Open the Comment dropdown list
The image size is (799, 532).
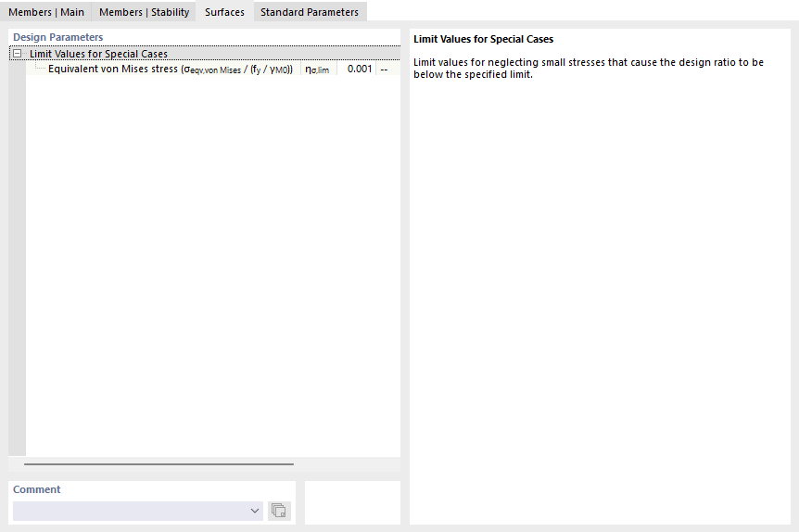coord(255,511)
